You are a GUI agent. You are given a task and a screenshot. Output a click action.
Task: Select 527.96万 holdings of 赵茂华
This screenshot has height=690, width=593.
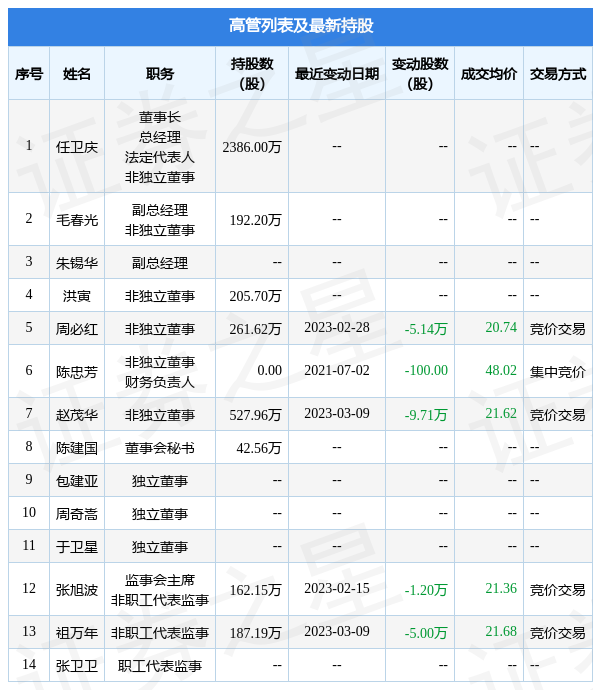[x=255, y=415]
